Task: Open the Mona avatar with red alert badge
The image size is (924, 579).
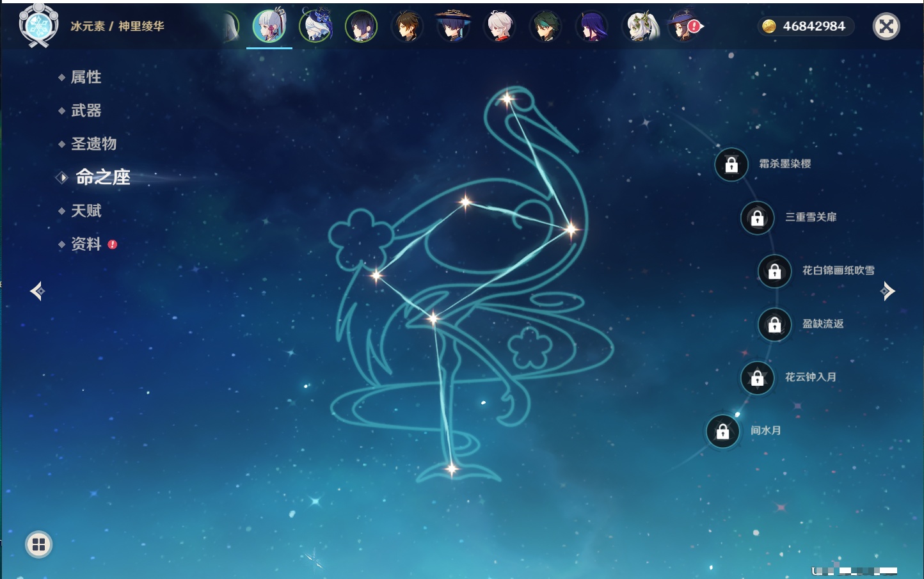Action: [685, 26]
